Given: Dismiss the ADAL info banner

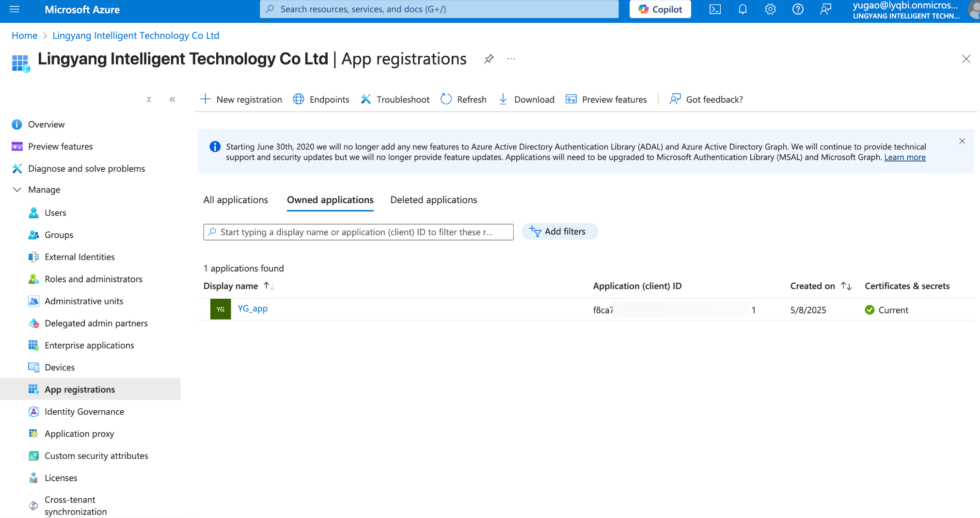Looking at the screenshot, I should tap(962, 141).
